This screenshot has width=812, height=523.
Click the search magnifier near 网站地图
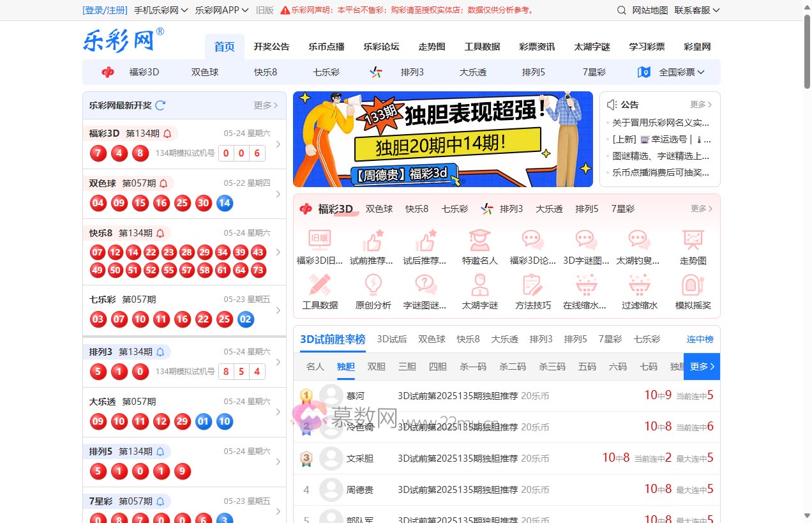pos(620,10)
